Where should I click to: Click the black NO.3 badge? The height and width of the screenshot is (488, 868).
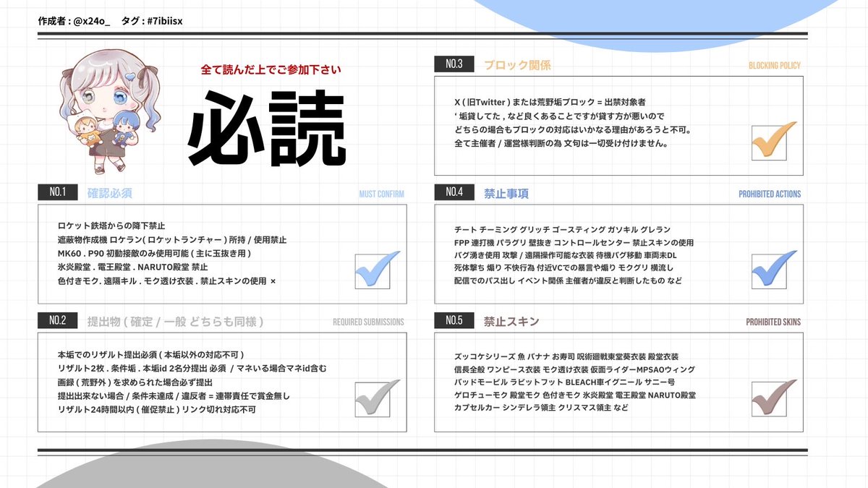[454, 64]
